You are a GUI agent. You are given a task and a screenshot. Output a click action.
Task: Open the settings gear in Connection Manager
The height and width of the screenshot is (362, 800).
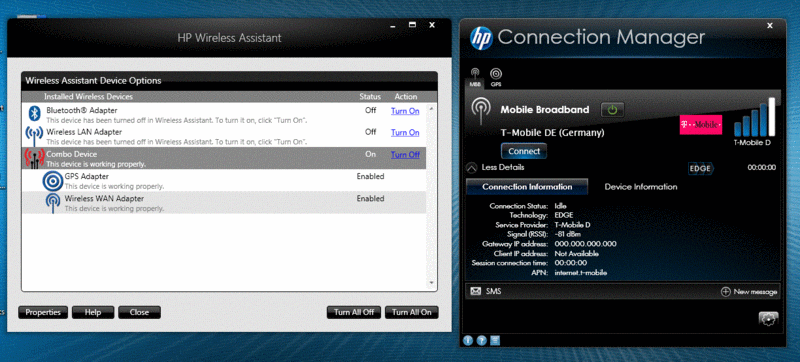(x=768, y=319)
